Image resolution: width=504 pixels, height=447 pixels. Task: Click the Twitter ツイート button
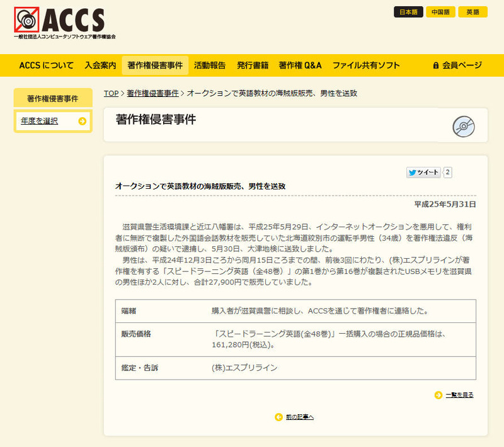[x=423, y=173]
